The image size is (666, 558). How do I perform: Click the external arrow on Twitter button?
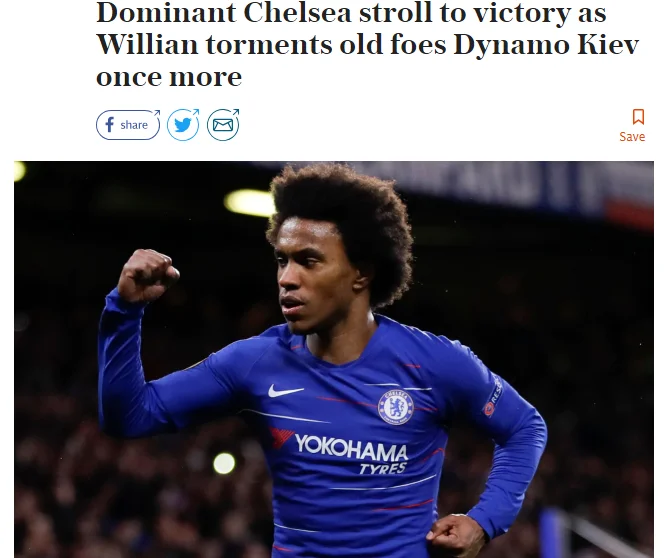pyautogui.click(x=195, y=113)
